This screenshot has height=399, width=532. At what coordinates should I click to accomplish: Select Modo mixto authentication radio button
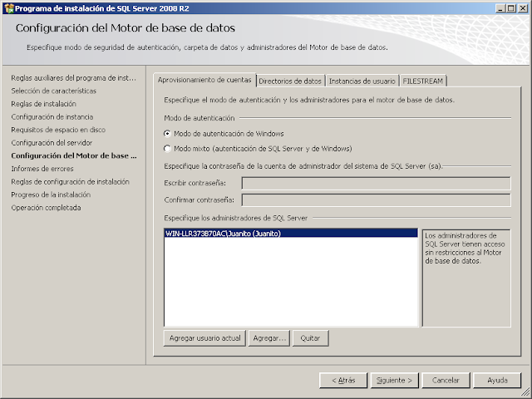[x=167, y=149]
